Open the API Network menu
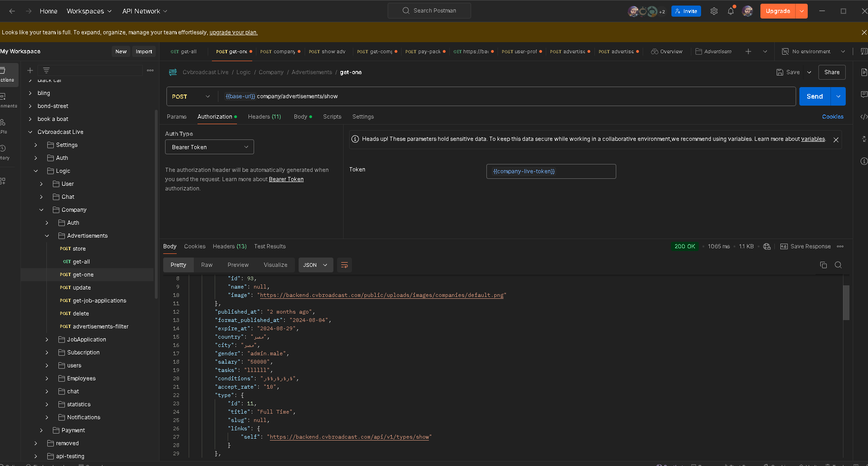This screenshot has width=868, height=466. [x=145, y=11]
